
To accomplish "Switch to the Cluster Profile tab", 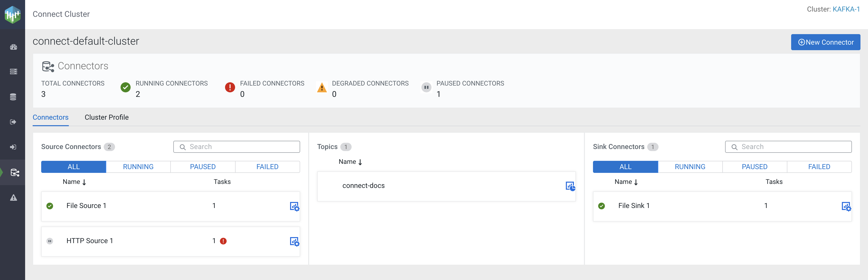I will pyautogui.click(x=106, y=117).
